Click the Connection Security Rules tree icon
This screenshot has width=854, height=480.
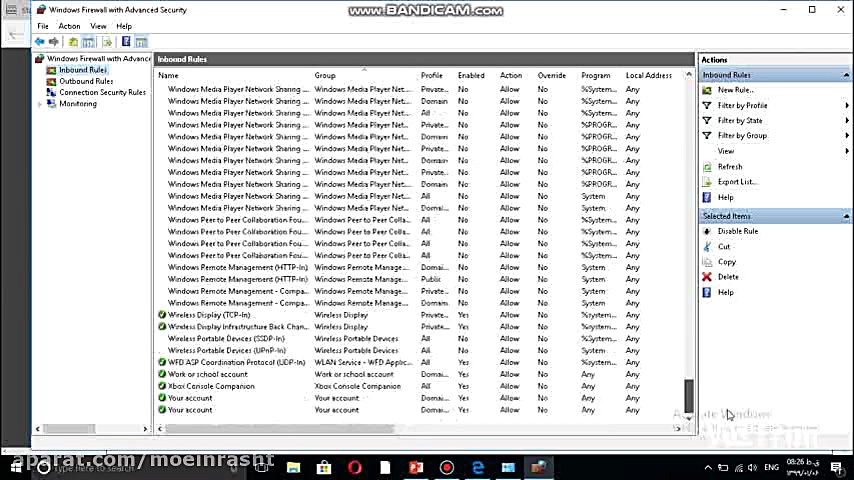click(x=51, y=93)
